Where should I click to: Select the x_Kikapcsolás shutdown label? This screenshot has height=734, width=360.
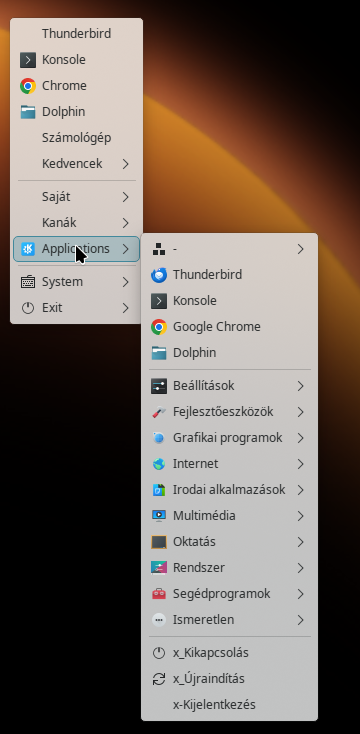pos(211,653)
